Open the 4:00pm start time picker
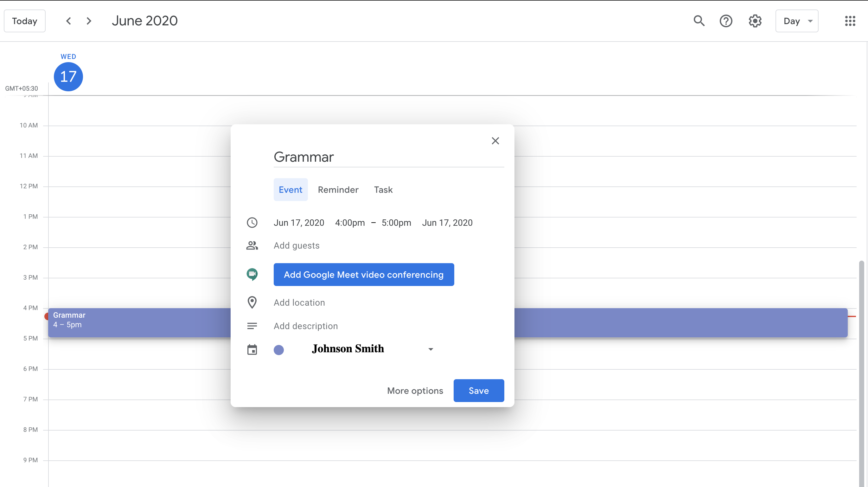This screenshot has height=487, width=868. coord(350,223)
